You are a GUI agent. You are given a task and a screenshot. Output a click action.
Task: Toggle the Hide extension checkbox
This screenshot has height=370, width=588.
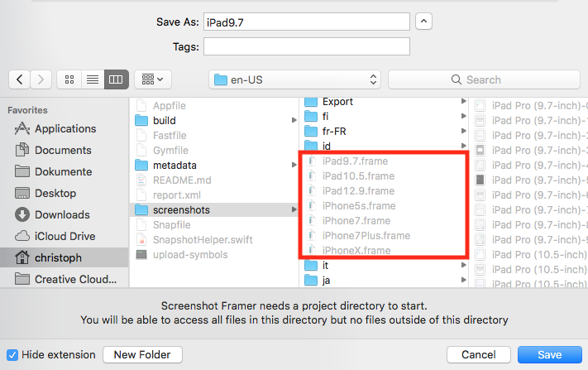[12, 355]
